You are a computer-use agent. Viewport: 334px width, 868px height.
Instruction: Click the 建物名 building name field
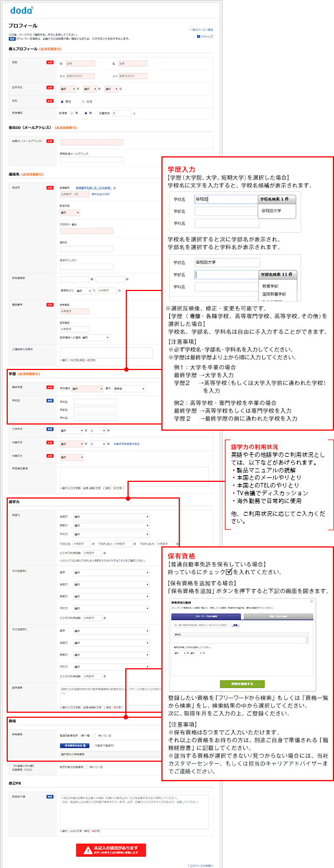tap(86, 249)
